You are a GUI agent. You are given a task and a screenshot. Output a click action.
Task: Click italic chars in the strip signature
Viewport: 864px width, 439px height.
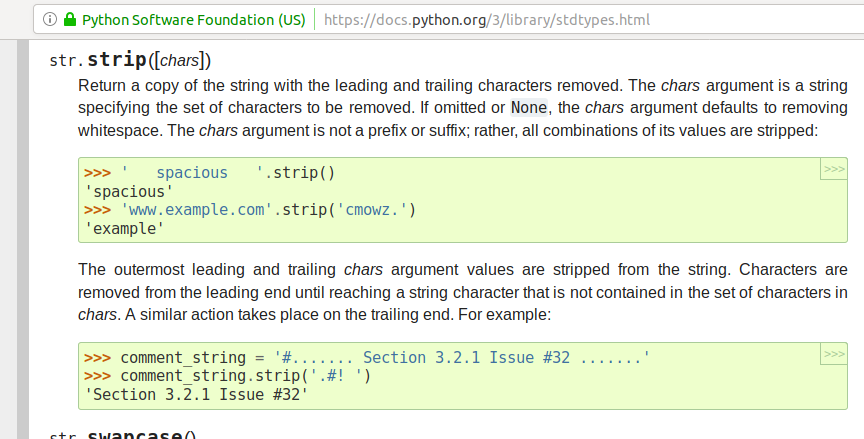tap(180, 60)
